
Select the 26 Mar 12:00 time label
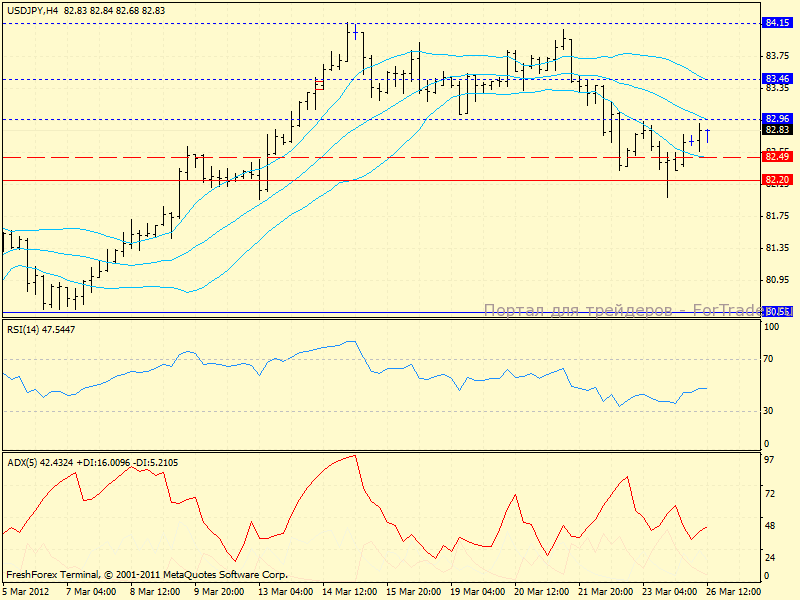(733, 591)
